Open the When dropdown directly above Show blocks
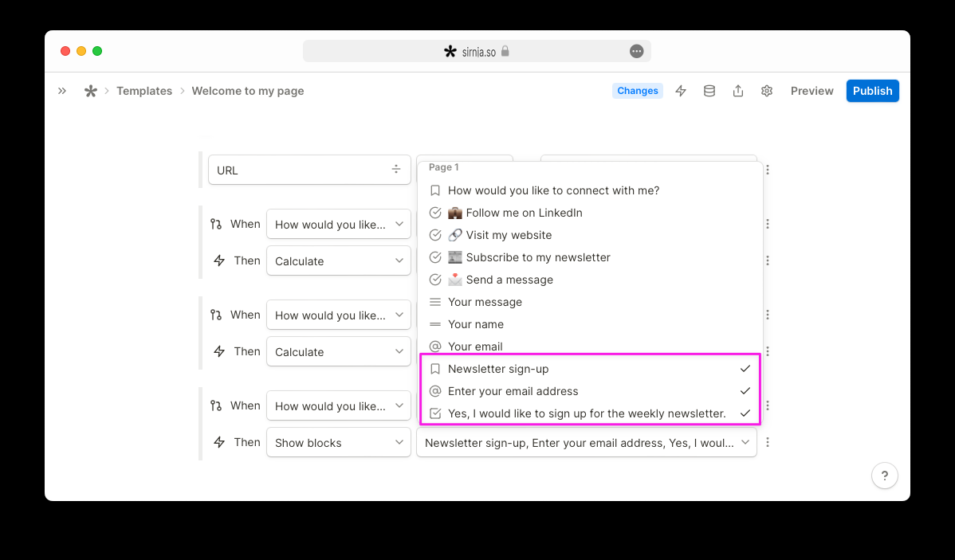This screenshot has height=560, width=955. pyautogui.click(x=339, y=405)
